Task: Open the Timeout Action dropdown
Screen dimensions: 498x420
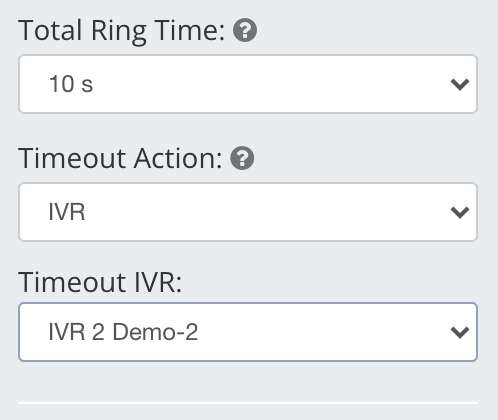Action: pyautogui.click(x=248, y=212)
